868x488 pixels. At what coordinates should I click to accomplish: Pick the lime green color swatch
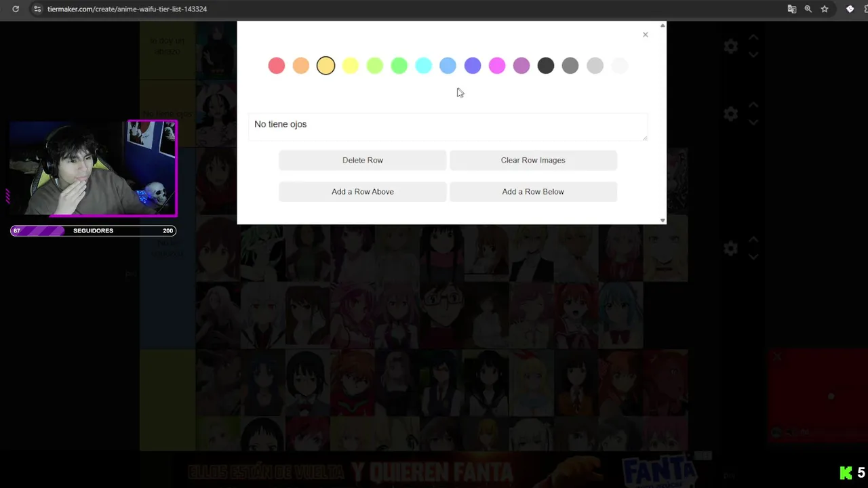pyautogui.click(x=374, y=66)
